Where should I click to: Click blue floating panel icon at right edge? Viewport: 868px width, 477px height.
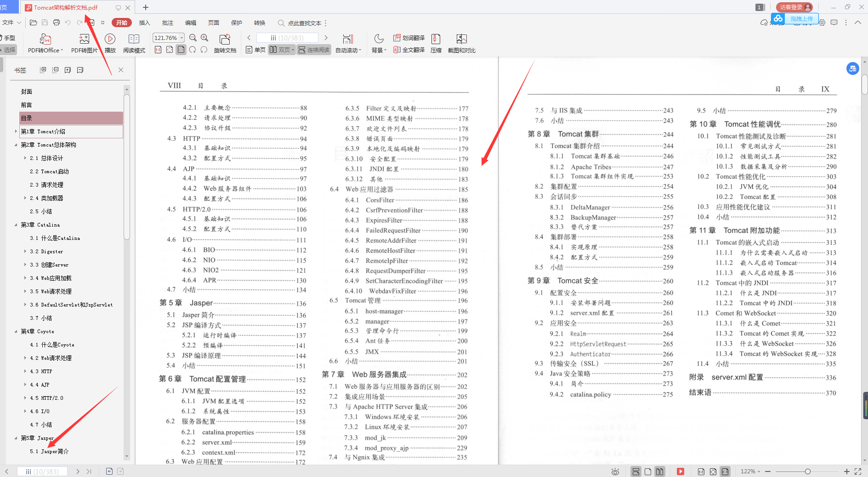[x=852, y=68]
